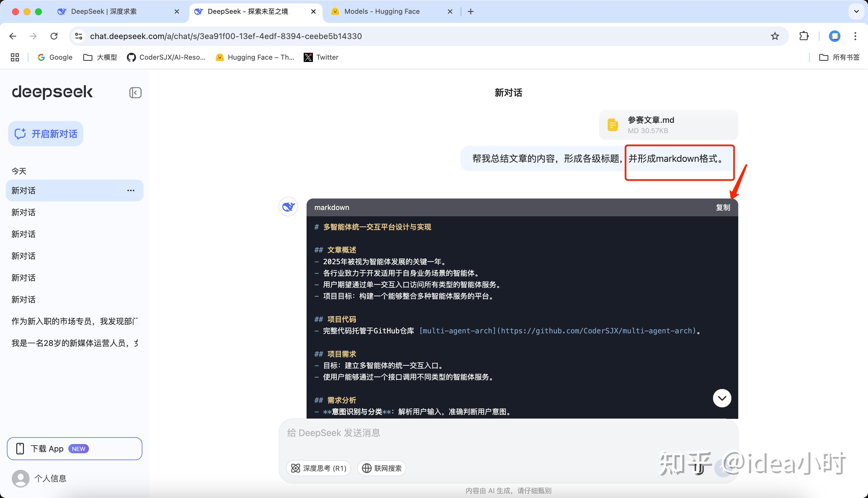
Task: Bookmark this page with star icon
Action: point(775,36)
